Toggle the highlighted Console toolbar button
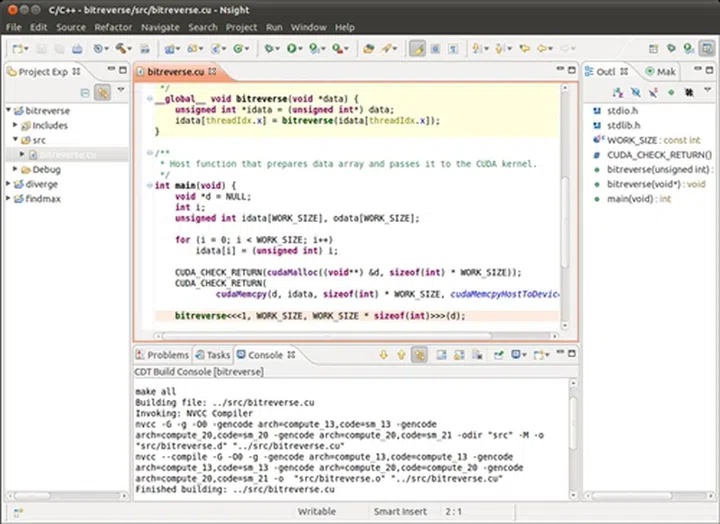Image resolution: width=720 pixels, height=524 pixels. click(420, 355)
